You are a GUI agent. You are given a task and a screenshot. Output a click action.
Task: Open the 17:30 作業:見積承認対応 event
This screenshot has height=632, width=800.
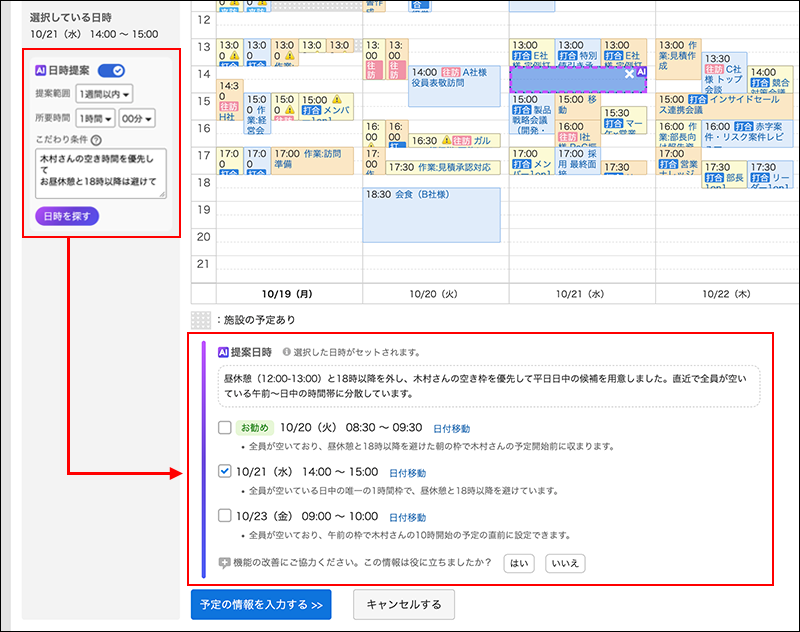click(x=443, y=167)
